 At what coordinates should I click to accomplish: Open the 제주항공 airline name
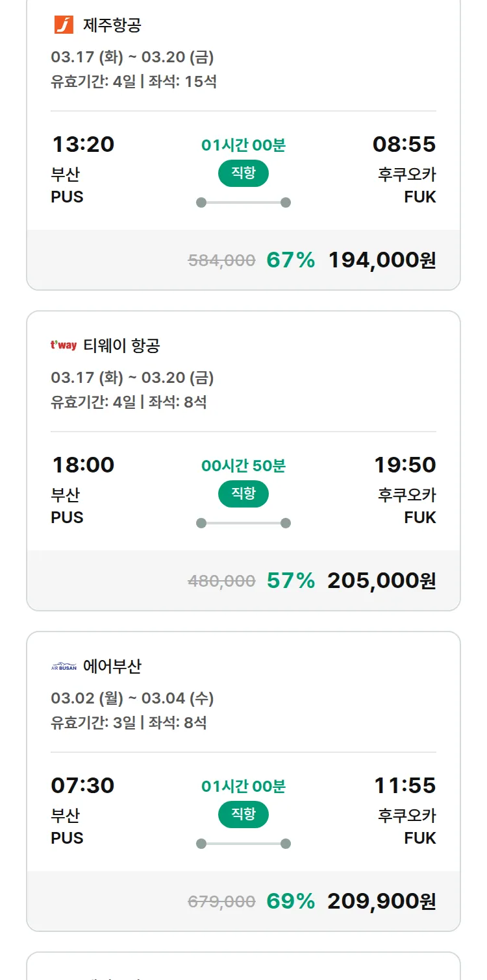(112, 25)
